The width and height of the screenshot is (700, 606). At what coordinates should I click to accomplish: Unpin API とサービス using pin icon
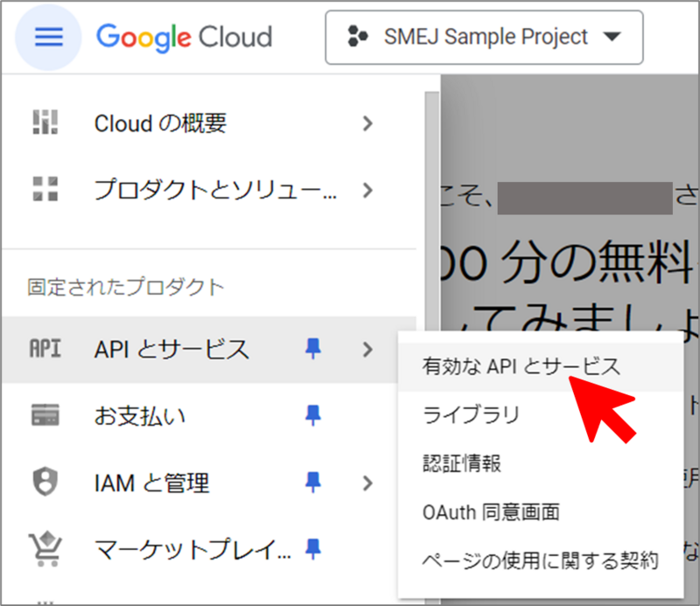[312, 349]
